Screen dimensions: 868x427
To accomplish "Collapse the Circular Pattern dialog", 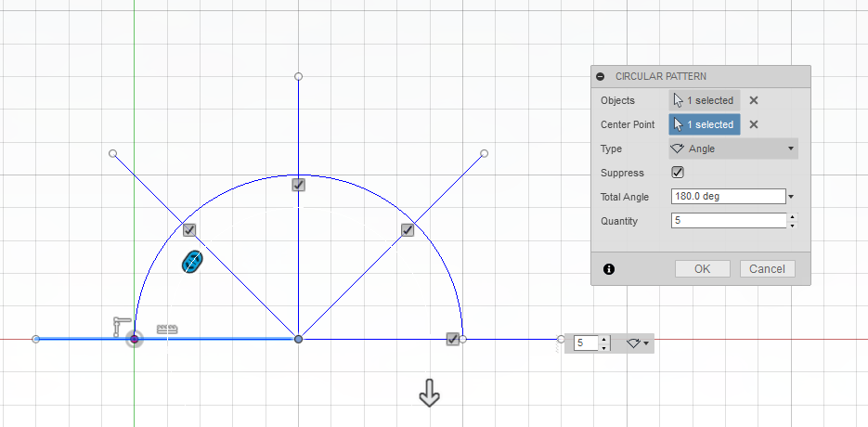I will [601, 76].
